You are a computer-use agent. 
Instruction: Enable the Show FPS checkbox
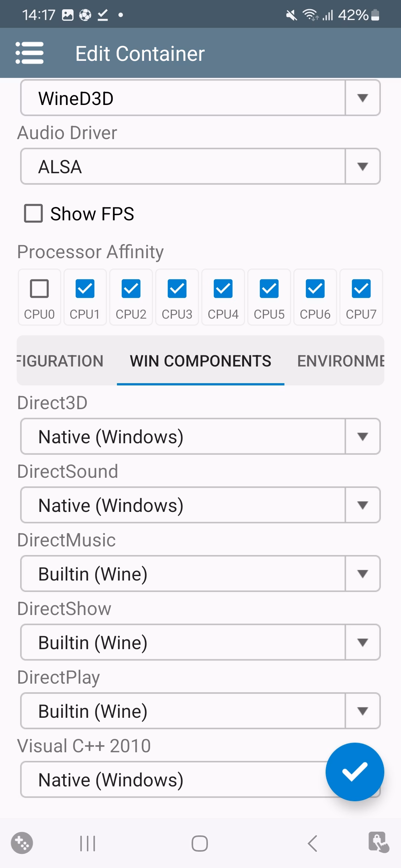coord(33,213)
